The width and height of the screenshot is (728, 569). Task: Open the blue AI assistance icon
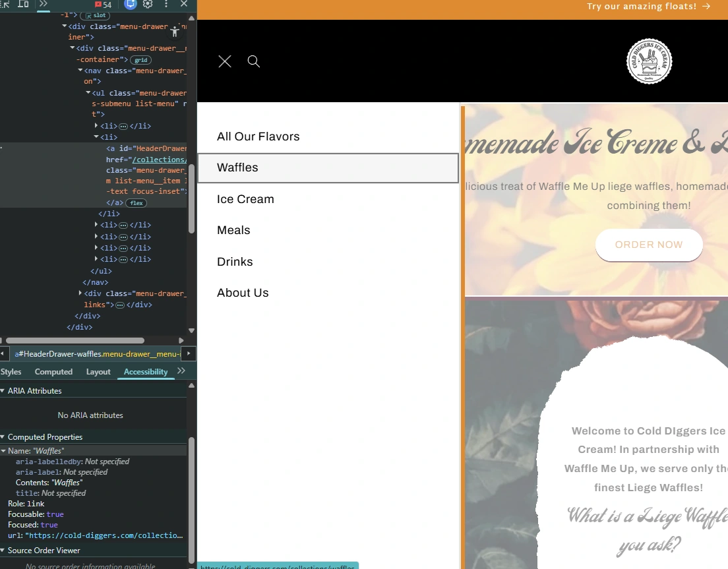[x=131, y=4]
